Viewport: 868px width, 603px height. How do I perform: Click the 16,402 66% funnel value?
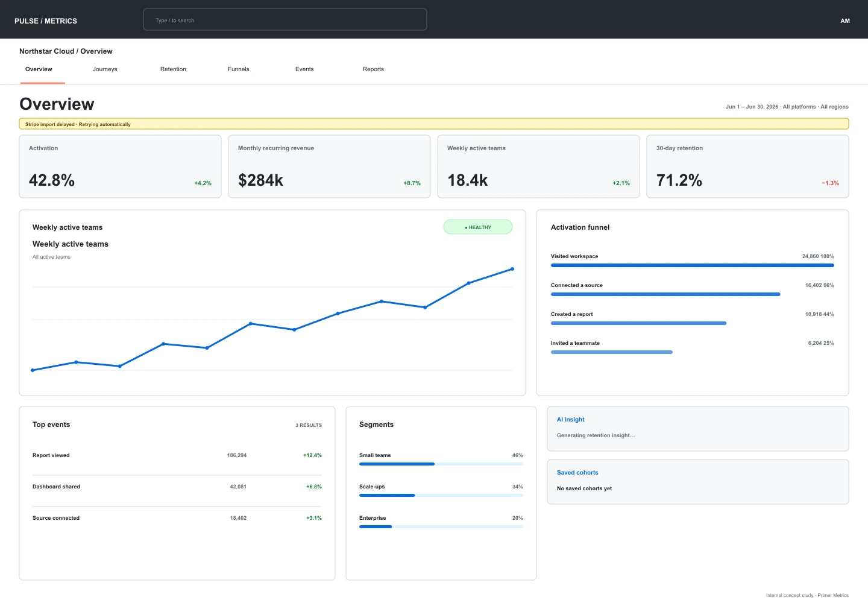(x=820, y=285)
